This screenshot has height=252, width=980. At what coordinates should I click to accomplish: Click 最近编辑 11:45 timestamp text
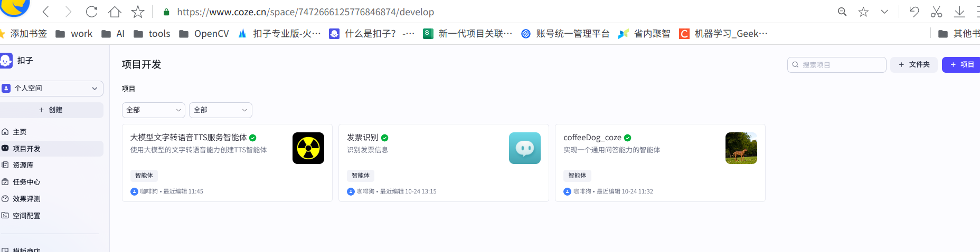pos(183,191)
